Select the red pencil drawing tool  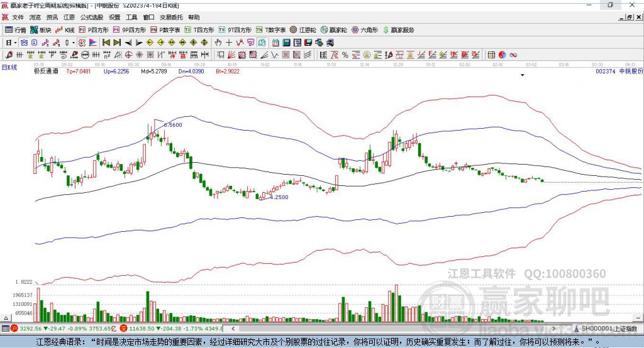pos(9,55)
